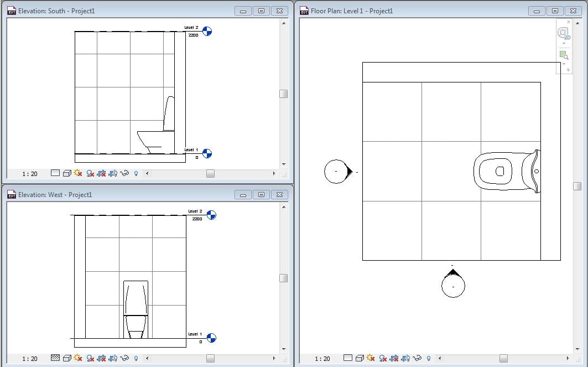Click Temporary Hide/Isolate glasses in West elevation

[x=124, y=358]
